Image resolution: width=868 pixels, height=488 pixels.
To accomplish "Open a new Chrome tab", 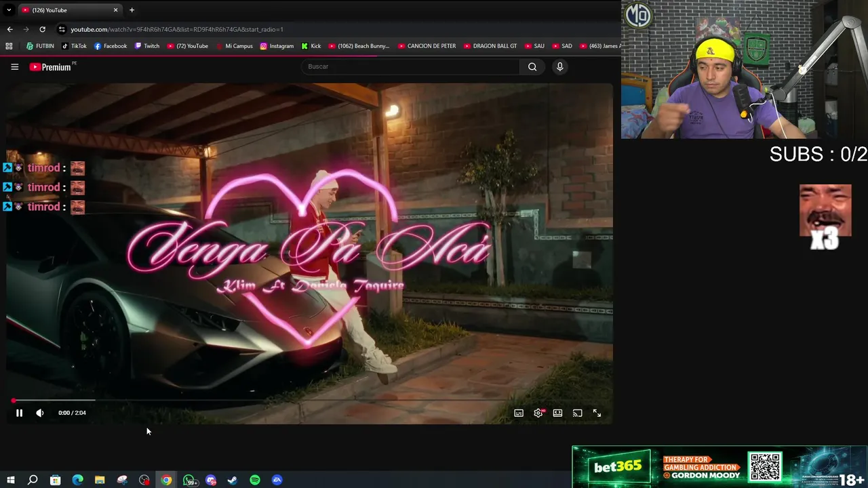I will pos(132,10).
